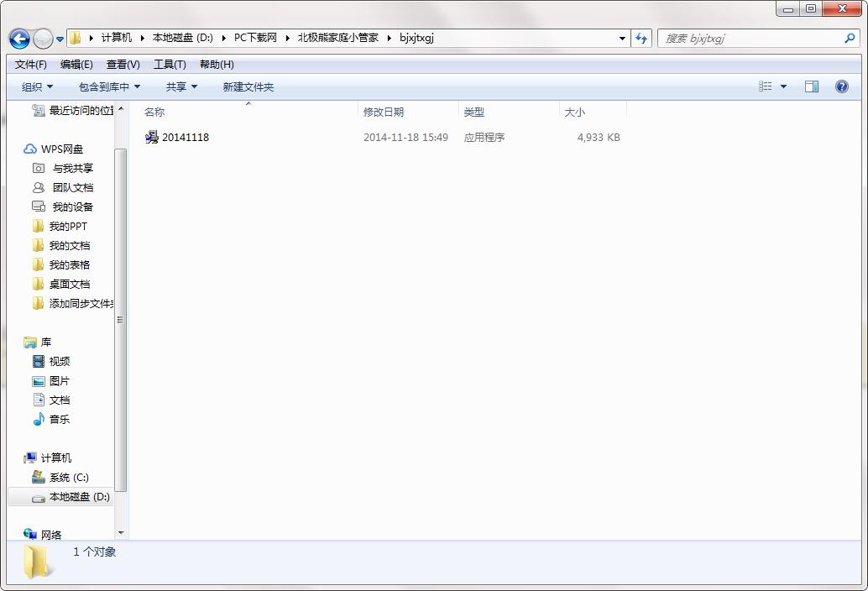Toggle the preview pane

click(811, 86)
